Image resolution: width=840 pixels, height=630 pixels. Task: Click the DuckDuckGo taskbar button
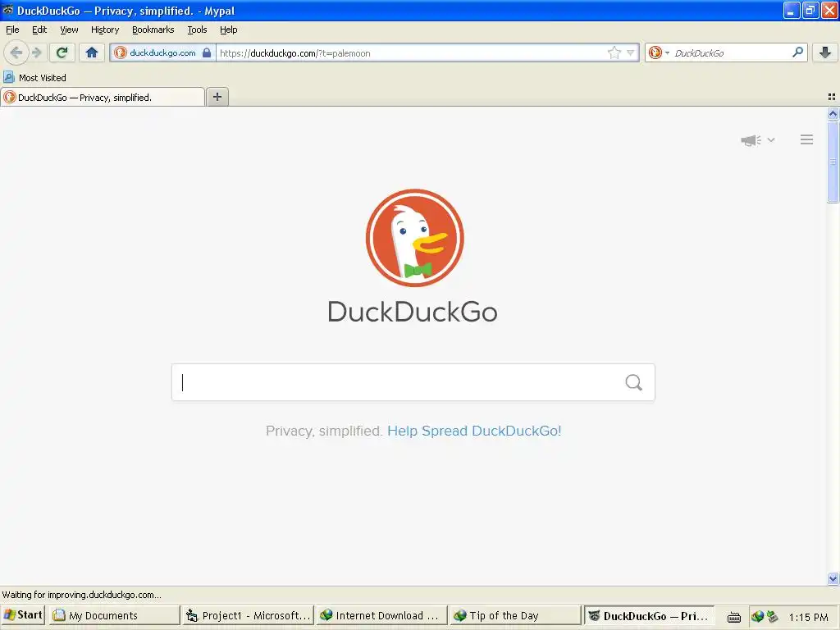pos(649,615)
